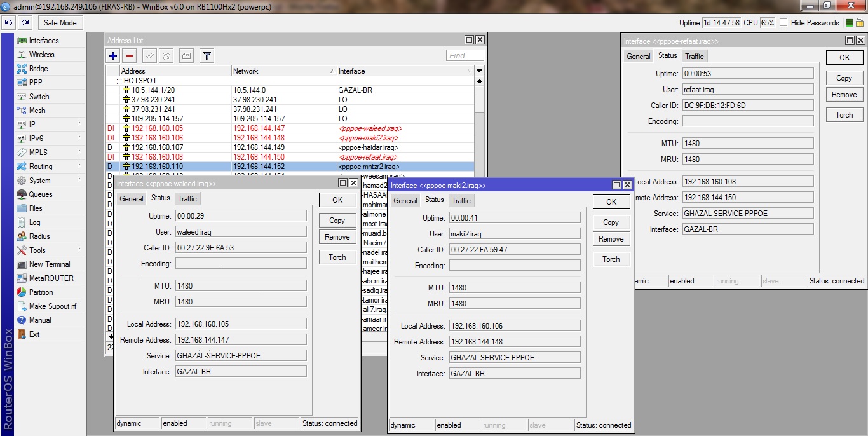
Task: Click the Find search field in Address List
Action: [x=465, y=55]
